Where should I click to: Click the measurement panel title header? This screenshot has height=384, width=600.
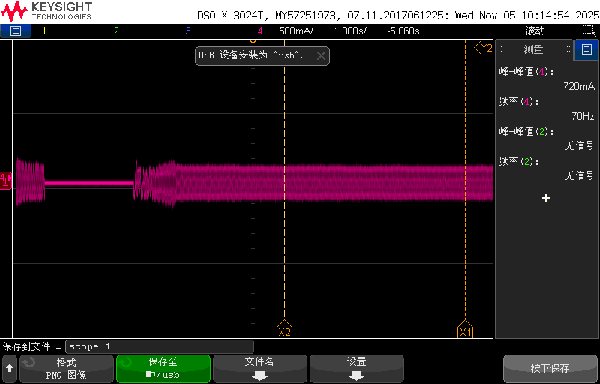point(533,49)
